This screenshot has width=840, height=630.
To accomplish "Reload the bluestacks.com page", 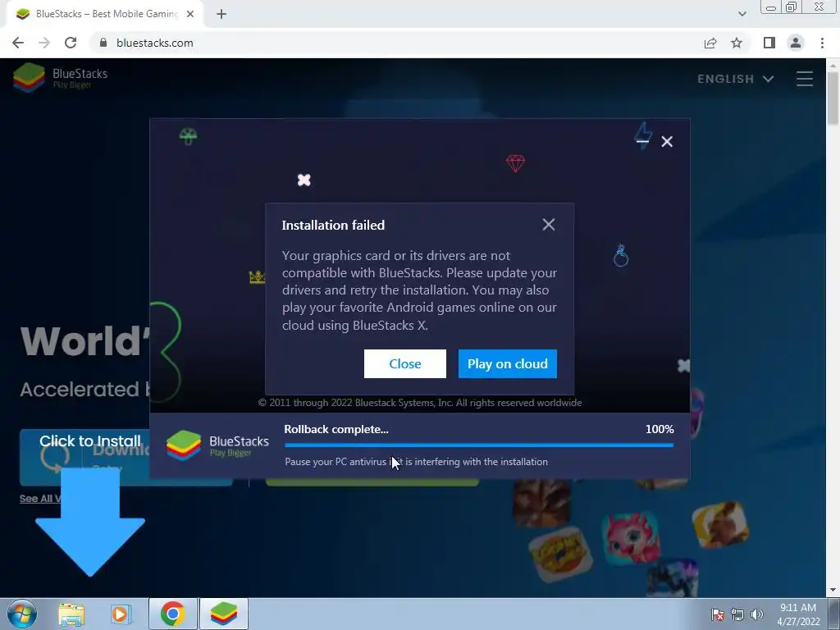I will (x=71, y=43).
